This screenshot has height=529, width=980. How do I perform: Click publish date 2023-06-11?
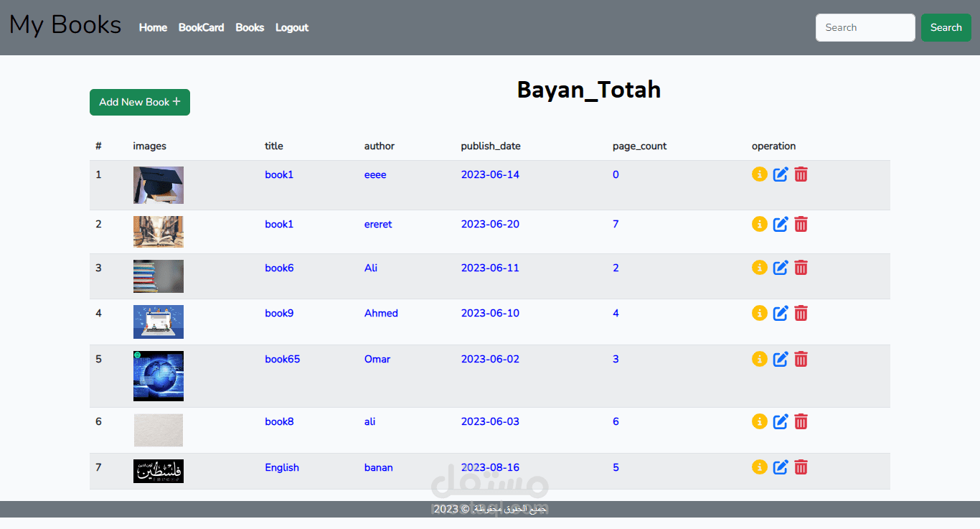(x=490, y=268)
